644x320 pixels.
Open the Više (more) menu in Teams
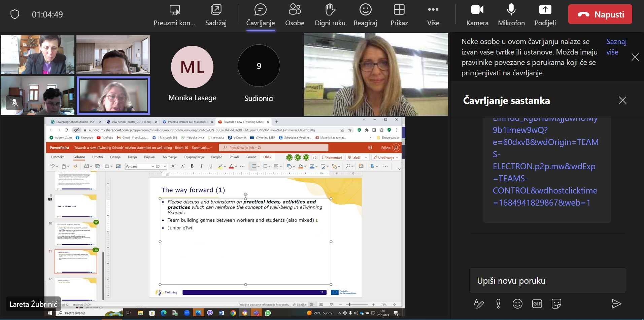coord(433,15)
